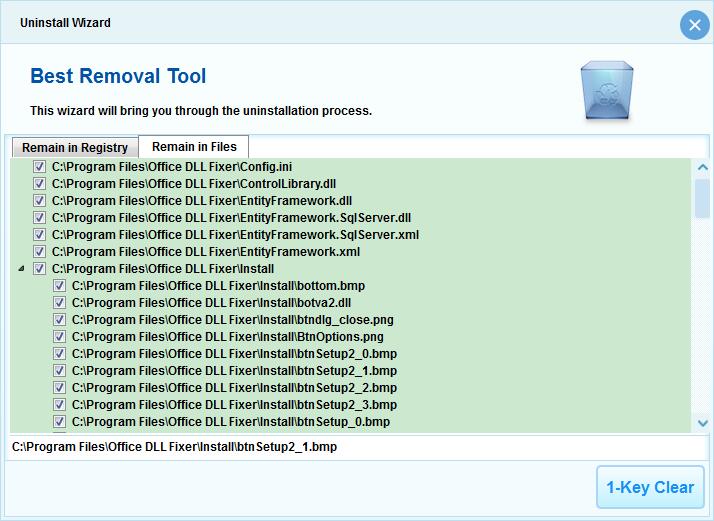
Task: Click the file list scrollbar thumb
Action: pyautogui.click(x=703, y=199)
